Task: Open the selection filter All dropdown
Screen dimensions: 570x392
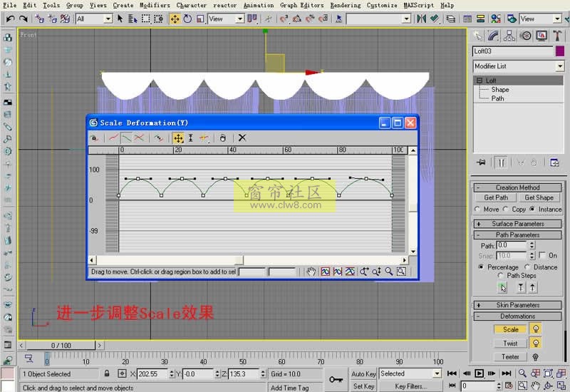Action: point(108,19)
